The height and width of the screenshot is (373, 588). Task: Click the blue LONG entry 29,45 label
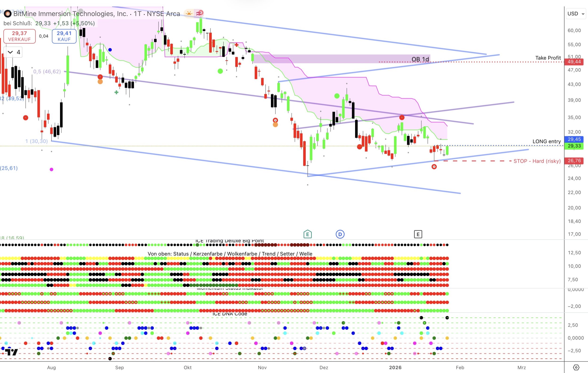[x=574, y=139]
